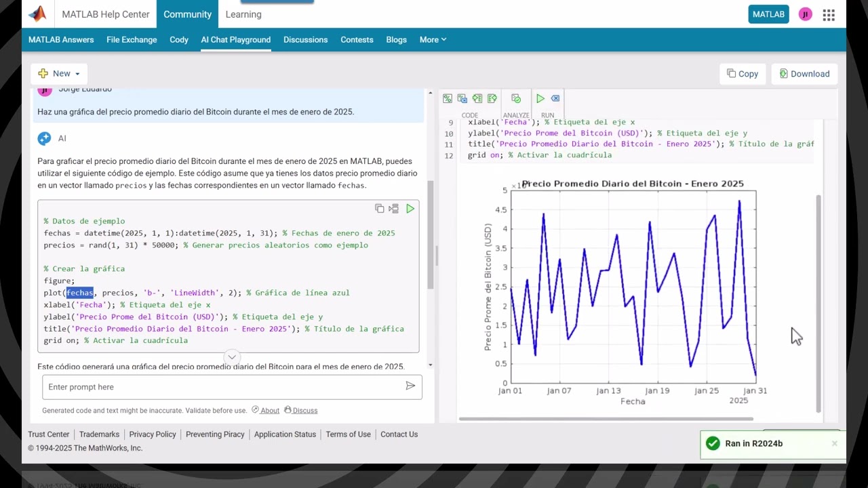
Task: Click the decrease indent icon in CODE section
Action: click(477, 98)
